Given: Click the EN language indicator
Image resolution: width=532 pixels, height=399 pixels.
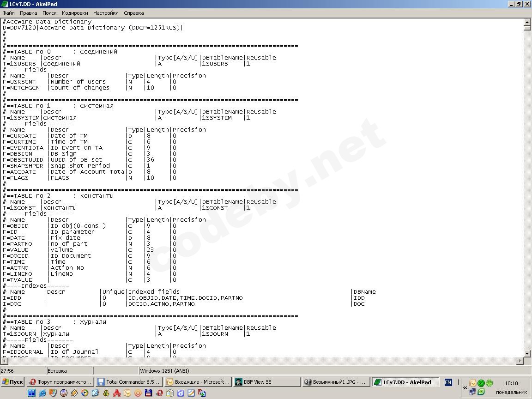Looking at the screenshot, I should [448, 382].
